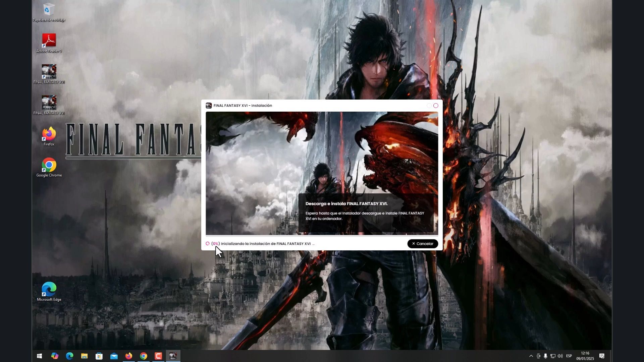The height and width of the screenshot is (362, 644).
Task: Select the Microsoft Edge desktop shortcut
Action: point(49,292)
